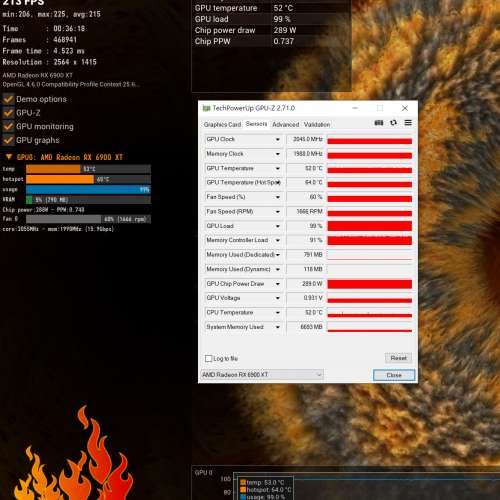
Task: Click the Fan Speed RPM value field
Action: (x=305, y=212)
